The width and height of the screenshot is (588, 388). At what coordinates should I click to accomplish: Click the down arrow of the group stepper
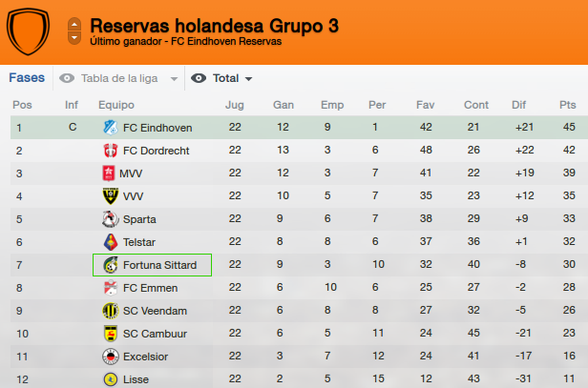pyautogui.click(x=74, y=38)
